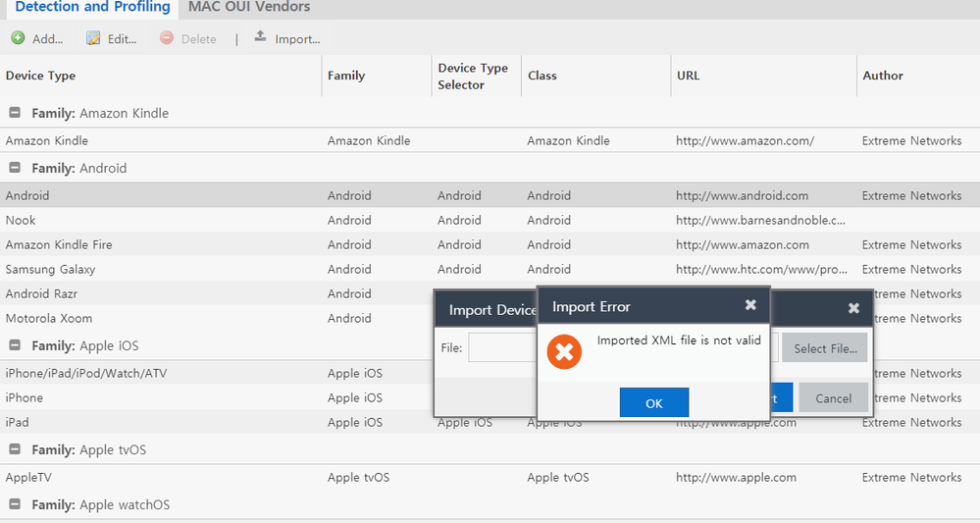This screenshot has height=523, width=980.
Task: Select the Amazon Kindle Fire row
Action: (490, 244)
